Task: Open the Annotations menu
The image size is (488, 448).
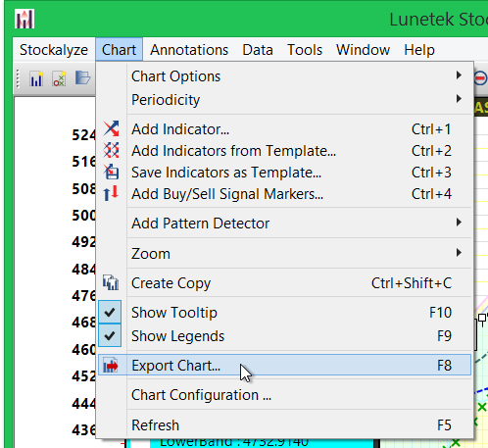Action: 189,50
